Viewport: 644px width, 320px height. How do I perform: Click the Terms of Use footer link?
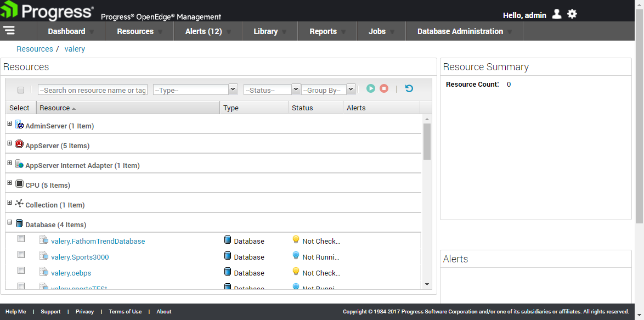(125, 311)
